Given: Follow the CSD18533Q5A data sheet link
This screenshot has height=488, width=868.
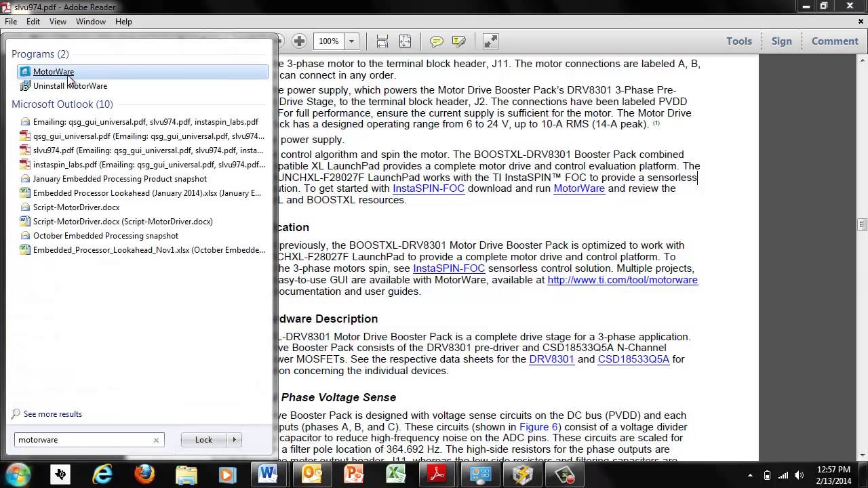Looking at the screenshot, I should tap(633, 359).
